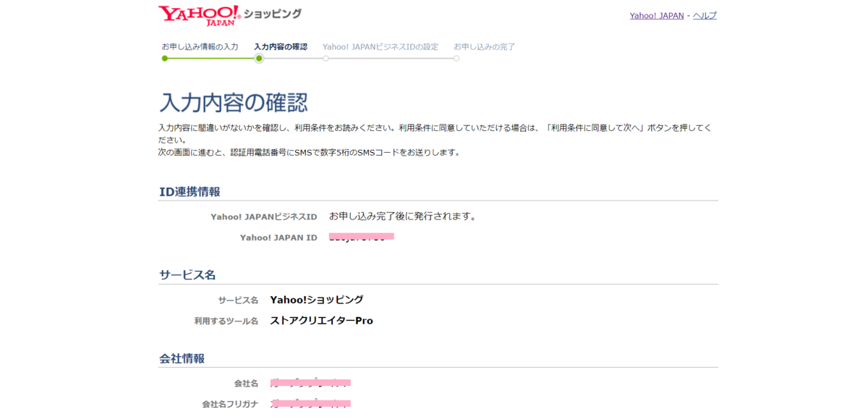The width and height of the screenshot is (868, 420).
Task: Click the Yahoo!ショッピング service value
Action: [x=317, y=300]
